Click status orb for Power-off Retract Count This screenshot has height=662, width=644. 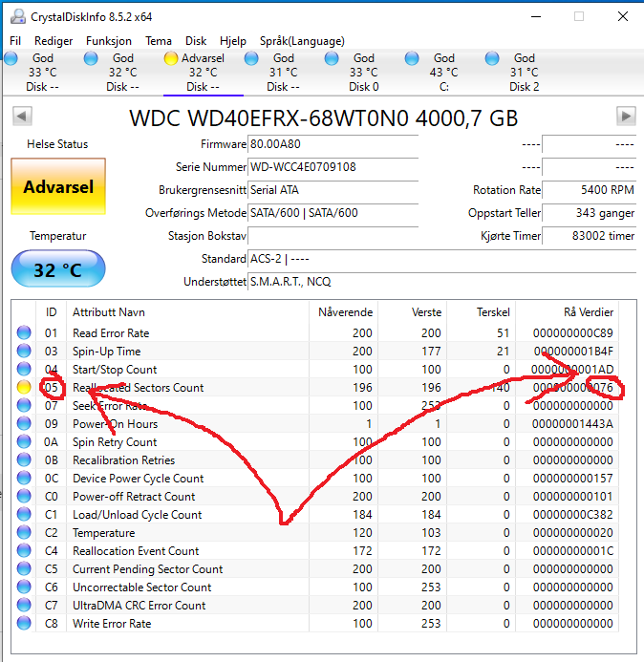click(24, 496)
